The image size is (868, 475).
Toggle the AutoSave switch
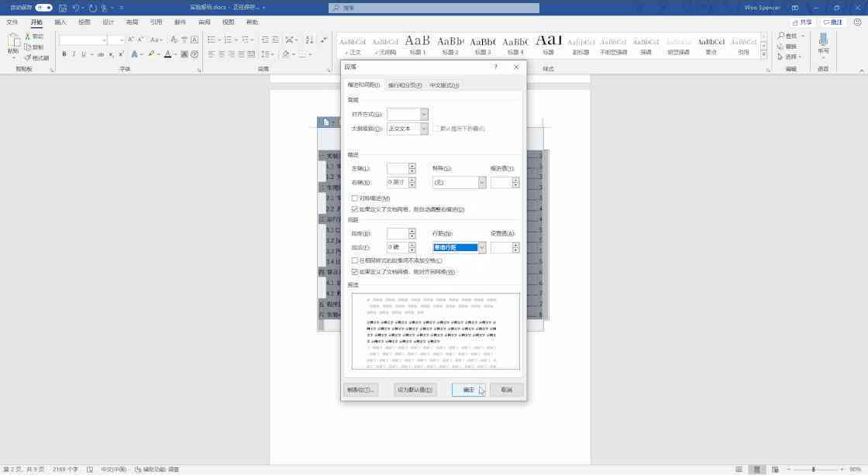point(43,8)
